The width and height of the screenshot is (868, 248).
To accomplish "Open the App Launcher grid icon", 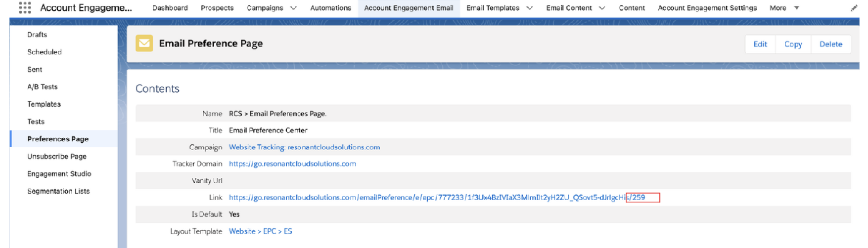I will tap(25, 8).
